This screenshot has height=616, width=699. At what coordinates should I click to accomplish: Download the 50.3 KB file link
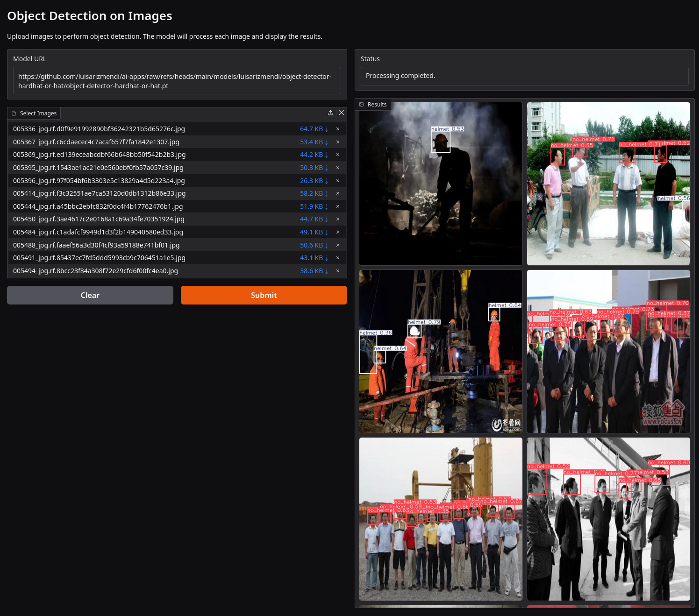tap(314, 168)
